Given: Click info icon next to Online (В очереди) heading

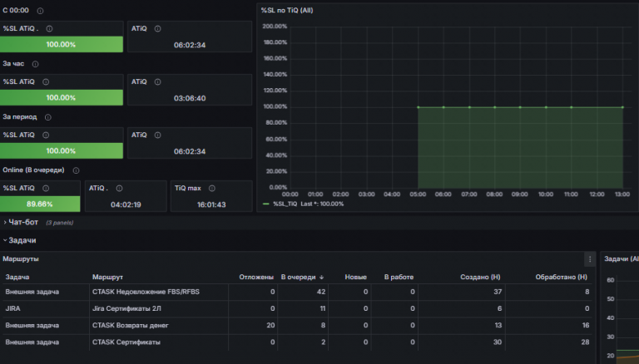Looking at the screenshot, I should (76, 170).
